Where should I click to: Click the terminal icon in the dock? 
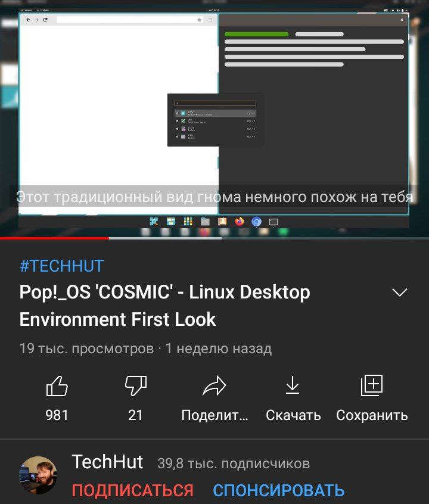click(x=273, y=222)
